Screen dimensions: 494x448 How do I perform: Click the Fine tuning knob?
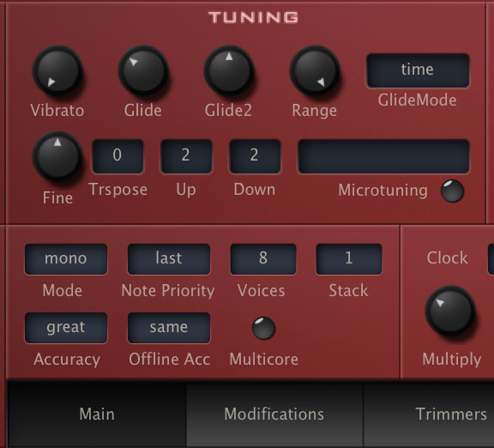(x=57, y=155)
